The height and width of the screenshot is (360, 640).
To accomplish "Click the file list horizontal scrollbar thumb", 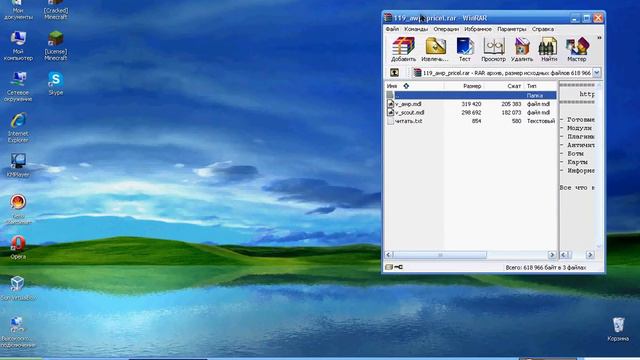I will click(x=440, y=255).
